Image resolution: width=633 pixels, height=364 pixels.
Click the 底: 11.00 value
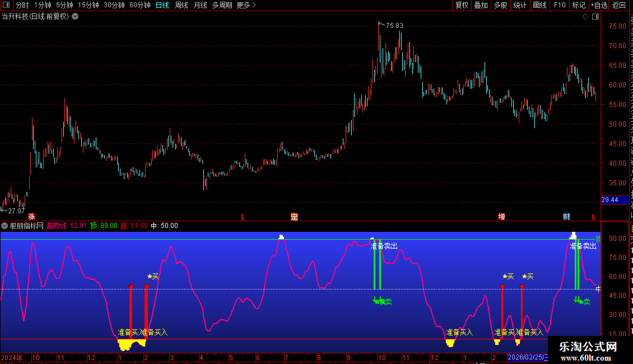134,226
